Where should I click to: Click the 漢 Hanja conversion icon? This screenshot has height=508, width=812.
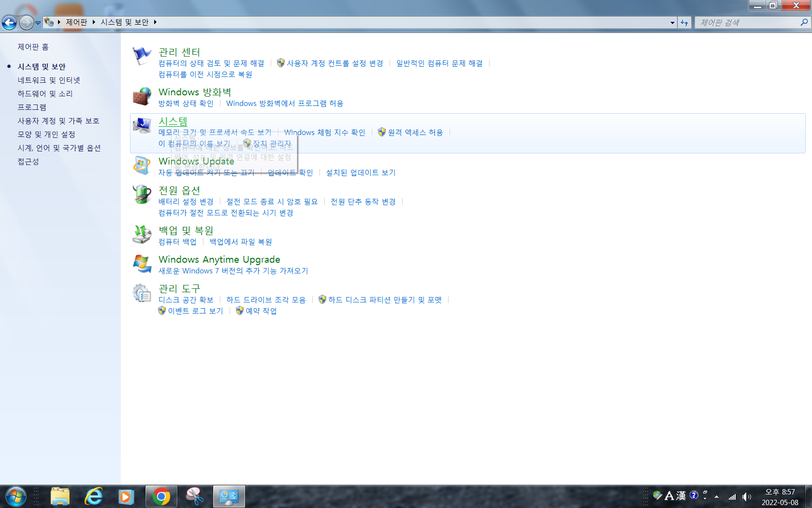click(x=681, y=495)
